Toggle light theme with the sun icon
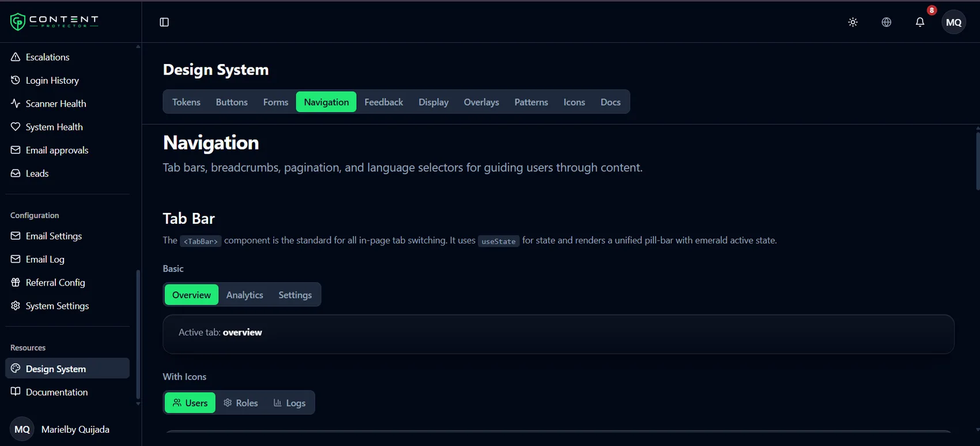This screenshot has height=446, width=980. (x=853, y=22)
